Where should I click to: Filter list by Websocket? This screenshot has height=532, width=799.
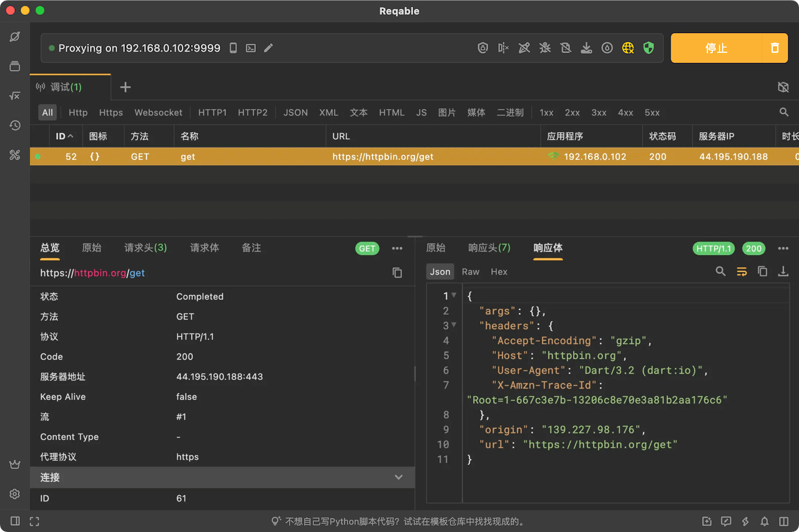pyautogui.click(x=159, y=113)
